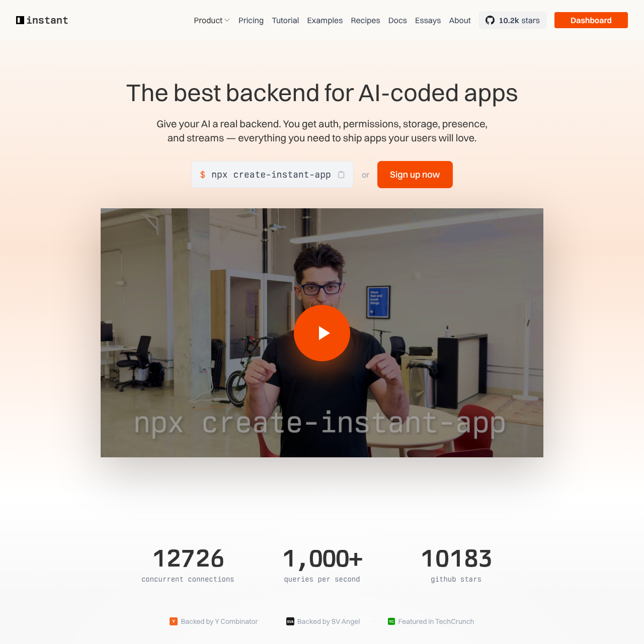Click the Instant logo icon
Image resolution: width=644 pixels, height=644 pixels.
coord(20,20)
